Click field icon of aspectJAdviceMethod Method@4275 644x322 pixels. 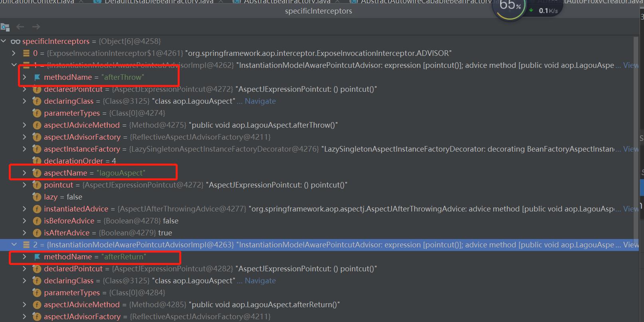point(37,125)
